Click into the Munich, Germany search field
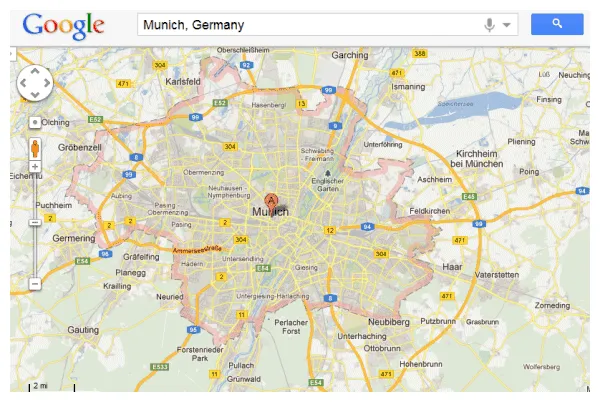Image resolution: width=600 pixels, height=402 pixels. coord(310,24)
